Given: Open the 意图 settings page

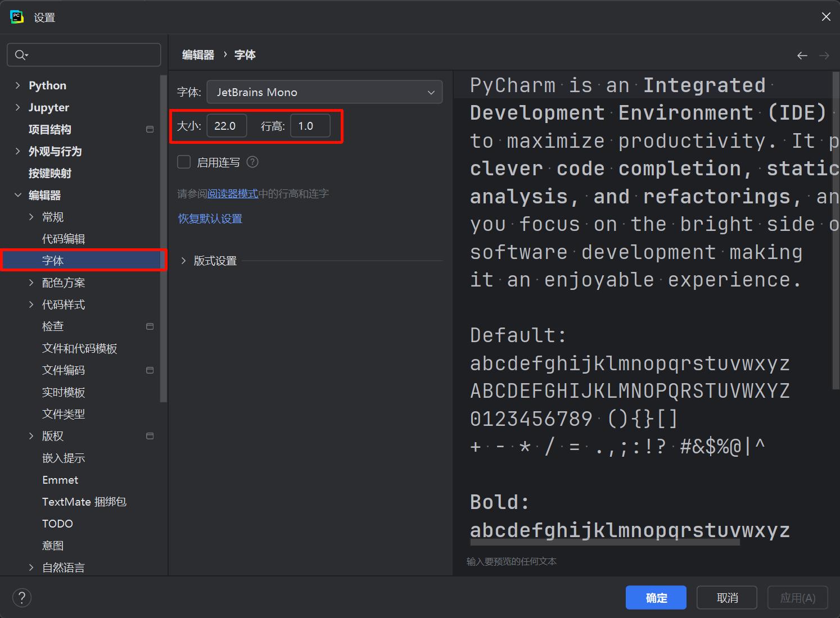Looking at the screenshot, I should pyautogui.click(x=53, y=546).
